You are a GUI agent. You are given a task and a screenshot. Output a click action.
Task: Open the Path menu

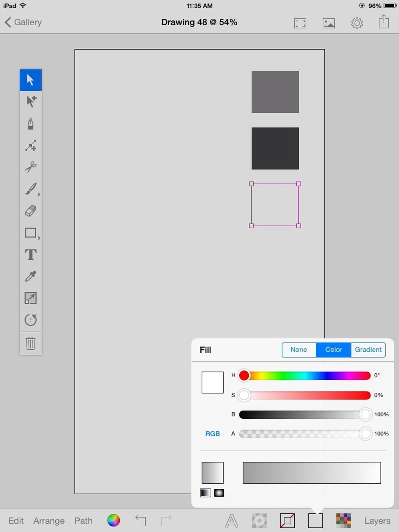83,521
